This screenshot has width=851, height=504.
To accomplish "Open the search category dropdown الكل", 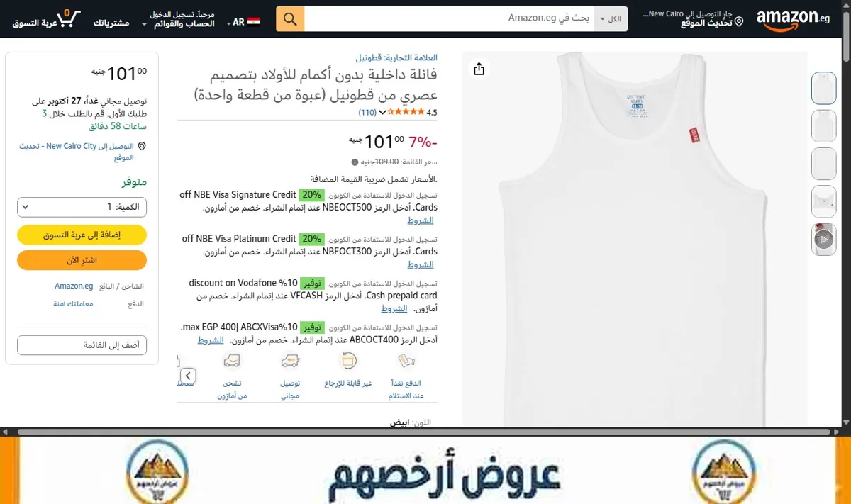I will click(x=611, y=19).
